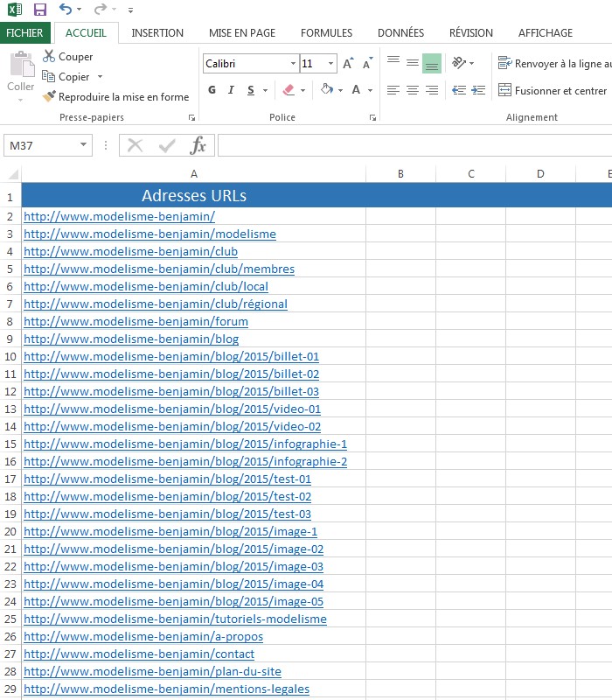Click the Coller paste icon
This screenshot has height=700, width=612.
[x=21, y=64]
